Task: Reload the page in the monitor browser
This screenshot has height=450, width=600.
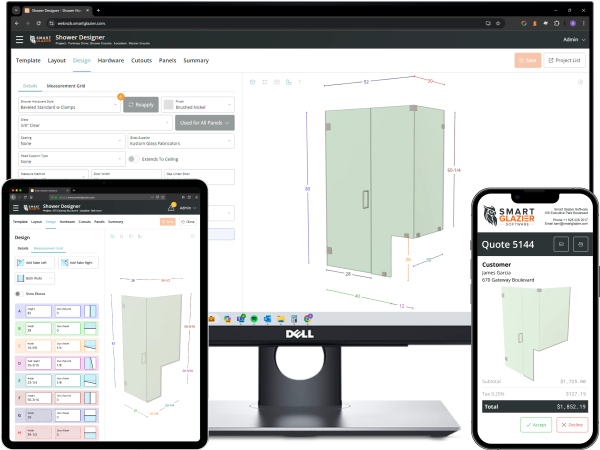Action: (x=39, y=23)
